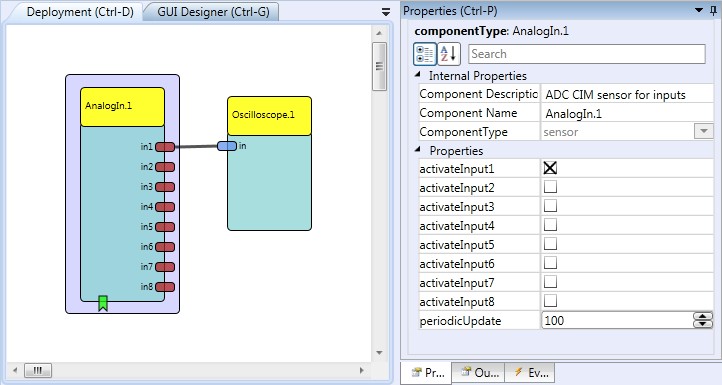This screenshot has height=385, width=722.
Task: Click the canvas horizontal scrollbar thumb
Action: (x=38, y=370)
